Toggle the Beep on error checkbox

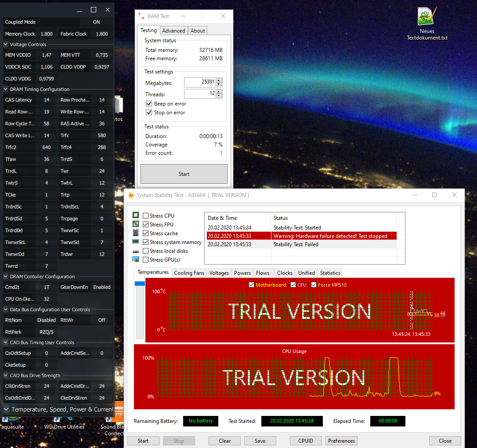coord(149,104)
